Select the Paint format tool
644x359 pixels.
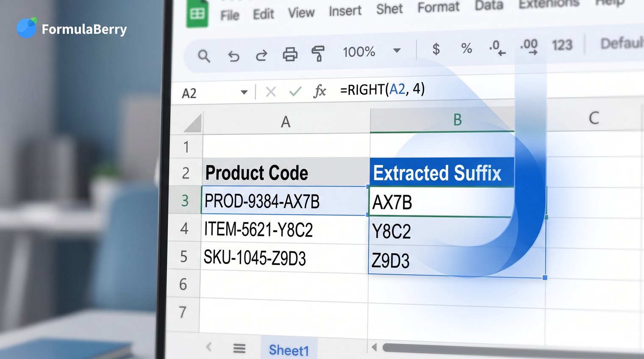318,54
